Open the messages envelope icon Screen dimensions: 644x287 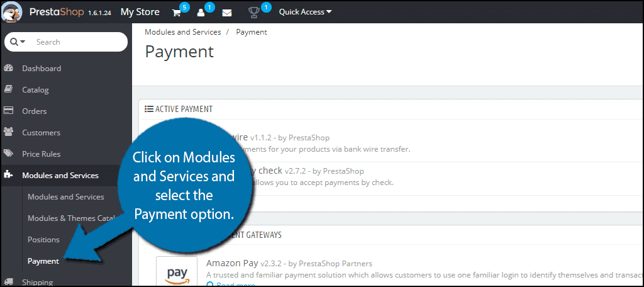click(226, 13)
